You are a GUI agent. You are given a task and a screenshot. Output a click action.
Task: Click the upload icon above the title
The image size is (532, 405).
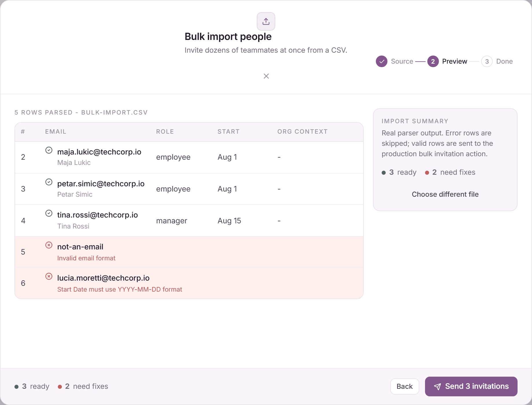[266, 21]
